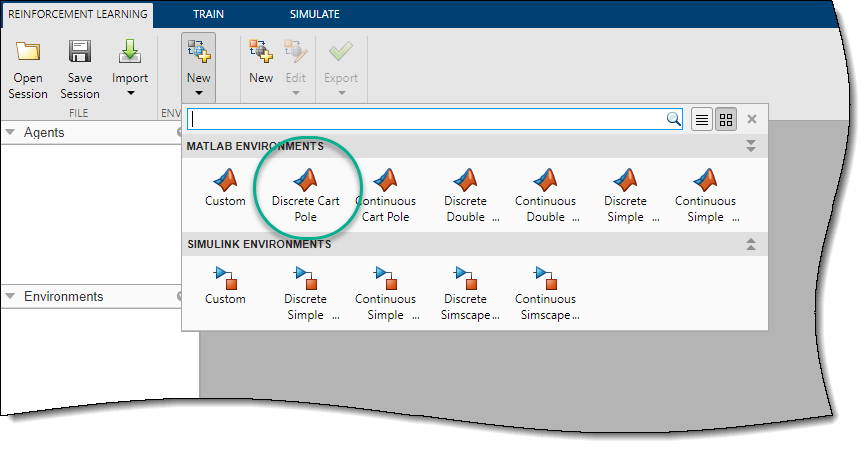Open the New Environment dropdown arrow
Viewport: 866px width, 449px height.
tap(198, 93)
